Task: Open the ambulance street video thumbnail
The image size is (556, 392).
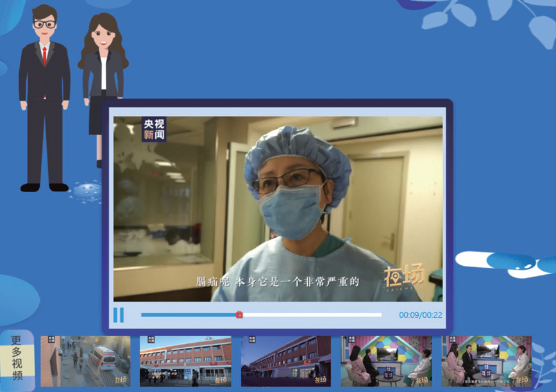Action: [85, 361]
